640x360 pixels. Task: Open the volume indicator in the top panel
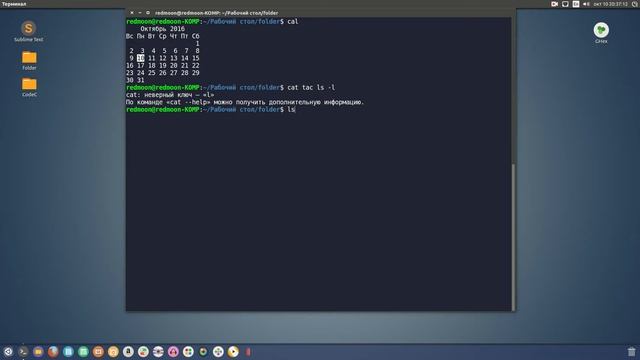586,4
